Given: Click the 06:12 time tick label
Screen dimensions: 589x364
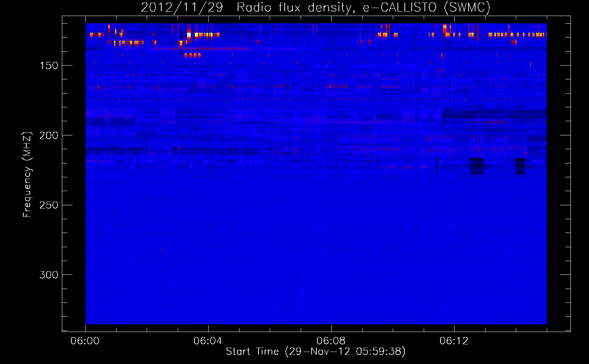Looking at the screenshot, I should click(x=454, y=341).
